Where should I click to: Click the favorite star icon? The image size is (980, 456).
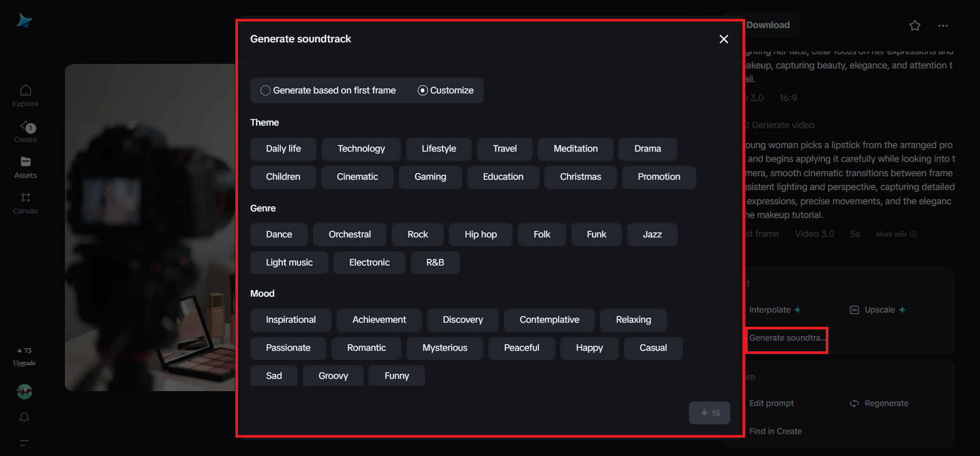pyautogui.click(x=914, y=26)
